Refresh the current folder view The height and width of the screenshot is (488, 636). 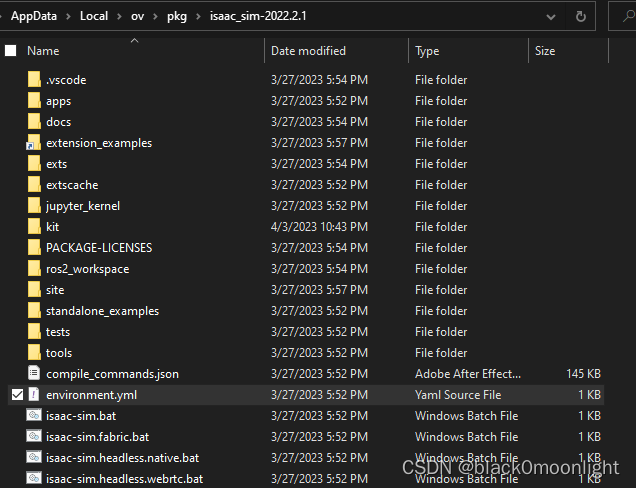pyautogui.click(x=581, y=16)
